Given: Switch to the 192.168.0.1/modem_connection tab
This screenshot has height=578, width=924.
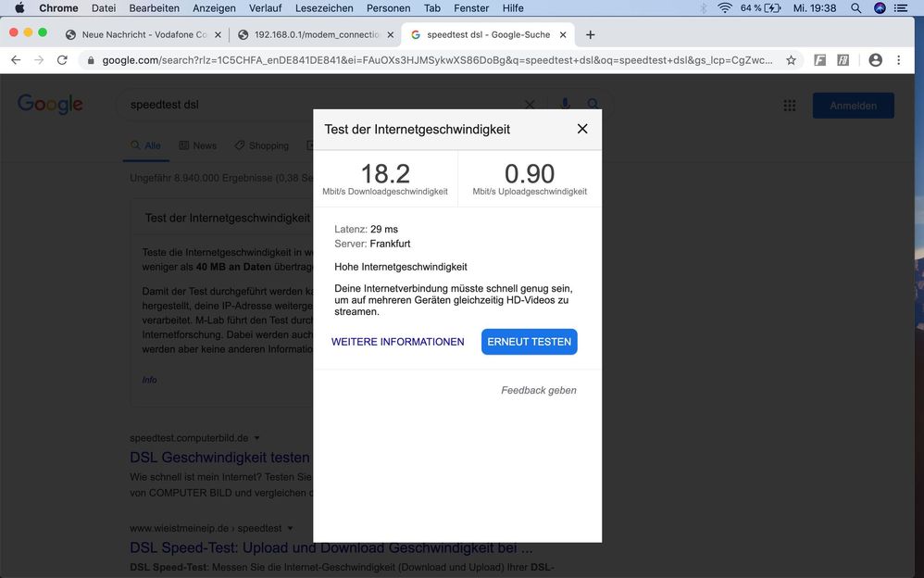Looking at the screenshot, I should click(x=316, y=35).
